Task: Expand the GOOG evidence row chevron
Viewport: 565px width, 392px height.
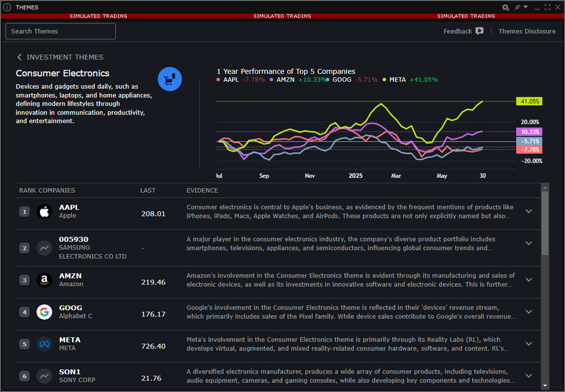Action: click(x=529, y=312)
